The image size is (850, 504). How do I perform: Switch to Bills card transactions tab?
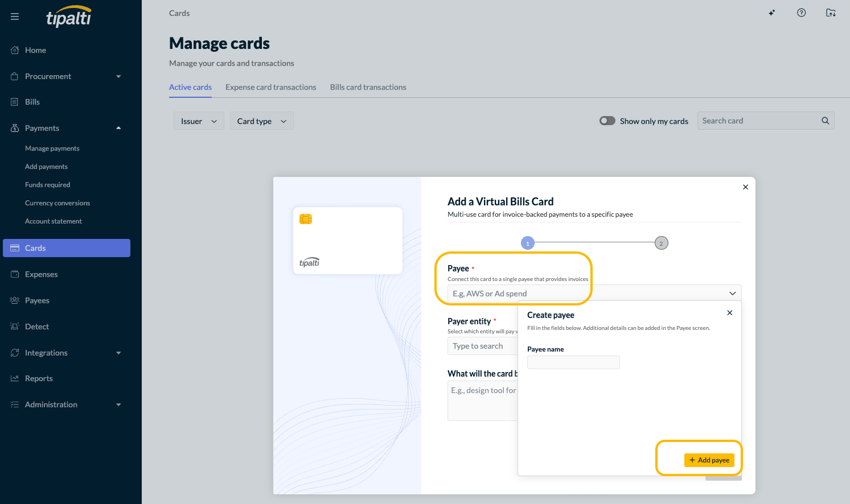(x=368, y=87)
